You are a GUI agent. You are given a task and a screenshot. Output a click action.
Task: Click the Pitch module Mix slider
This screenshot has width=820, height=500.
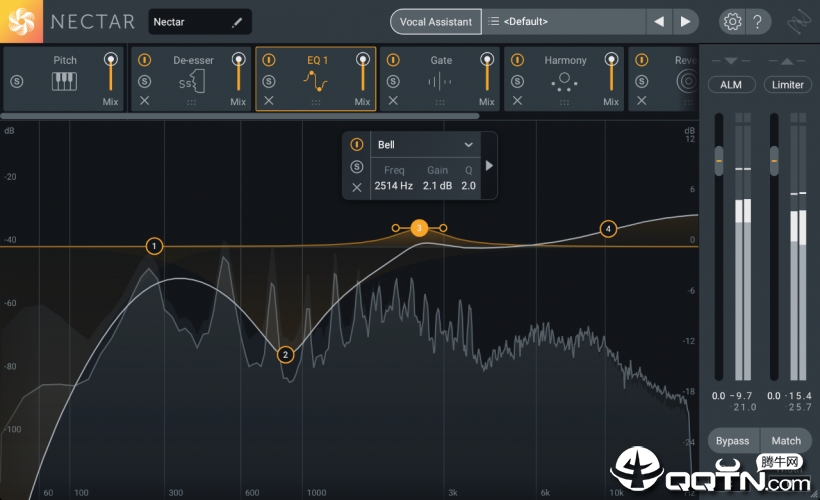[110, 72]
